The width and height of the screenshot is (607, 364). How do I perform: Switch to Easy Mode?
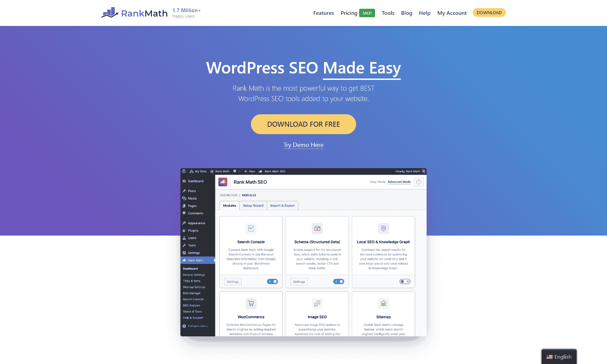coord(377,182)
